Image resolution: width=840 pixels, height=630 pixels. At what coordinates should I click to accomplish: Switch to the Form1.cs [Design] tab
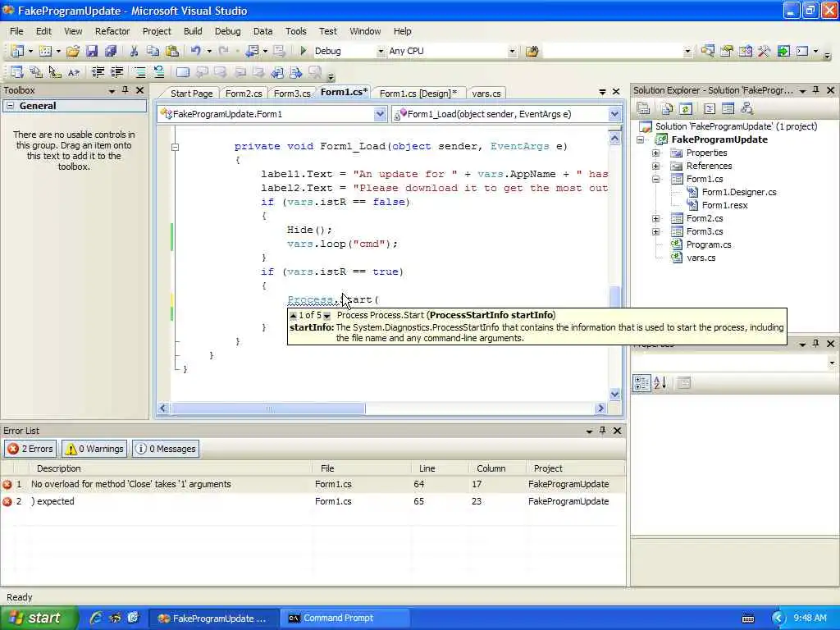point(418,94)
